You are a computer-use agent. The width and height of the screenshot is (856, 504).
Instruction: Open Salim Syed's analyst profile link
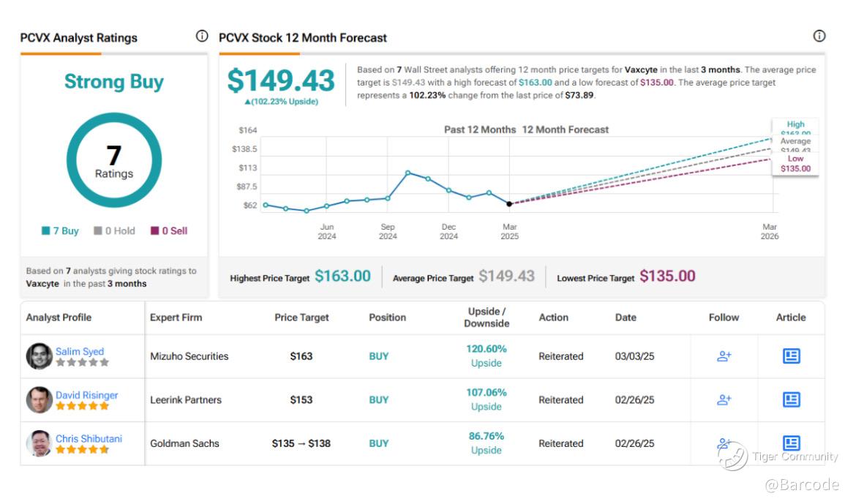click(x=80, y=351)
